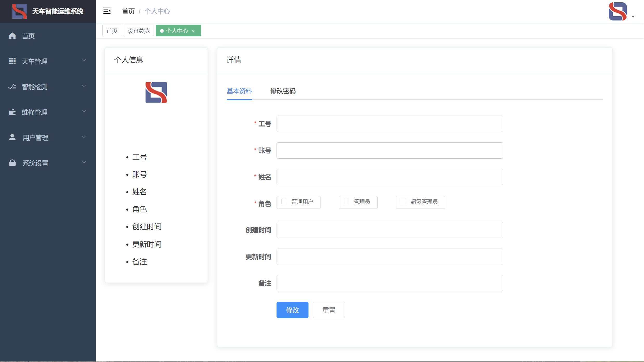
Task: Click the system logo in sidebar header
Action: pos(19,11)
